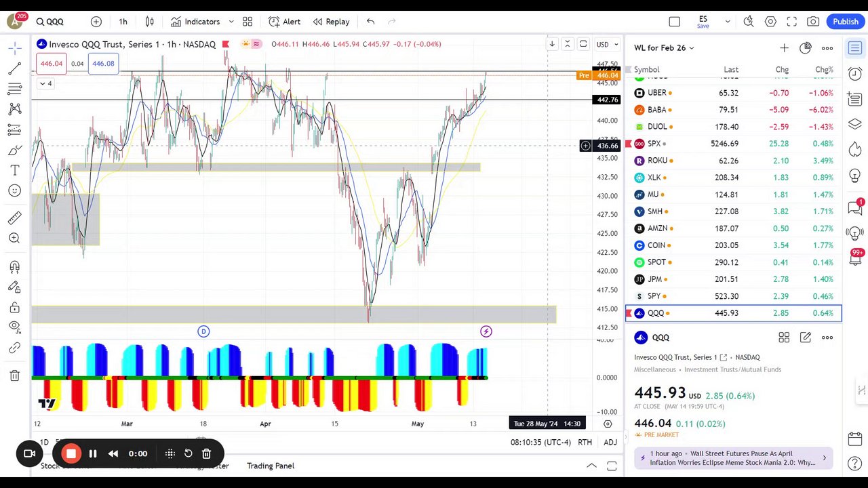This screenshot has width=868, height=488.
Task: Select the ROKU watchlist row
Action: click(734, 161)
